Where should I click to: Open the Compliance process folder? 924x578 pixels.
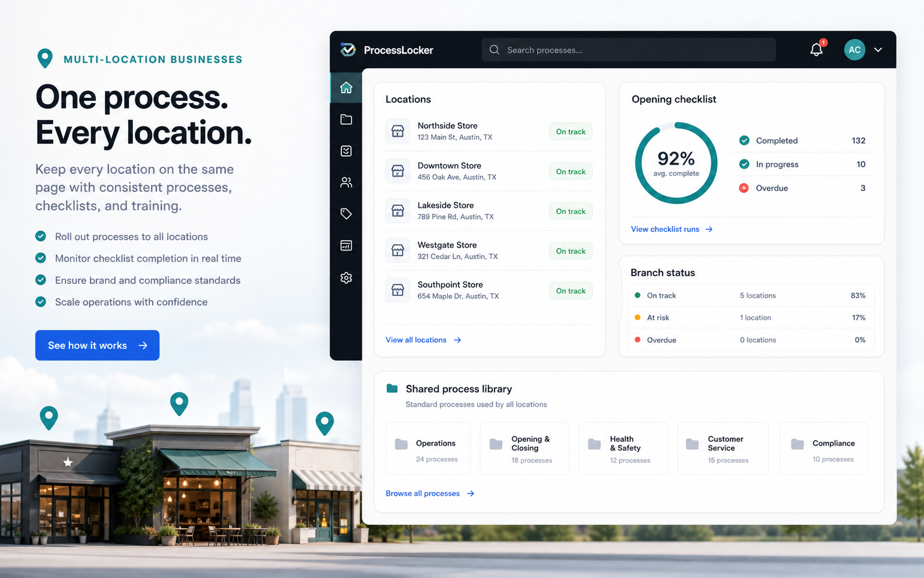pos(824,449)
